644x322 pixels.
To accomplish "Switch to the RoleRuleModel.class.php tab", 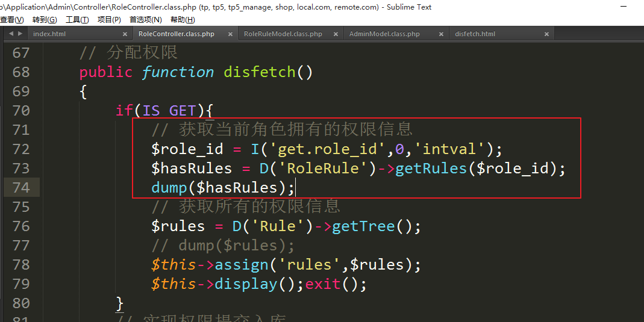I will tap(283, 34).
